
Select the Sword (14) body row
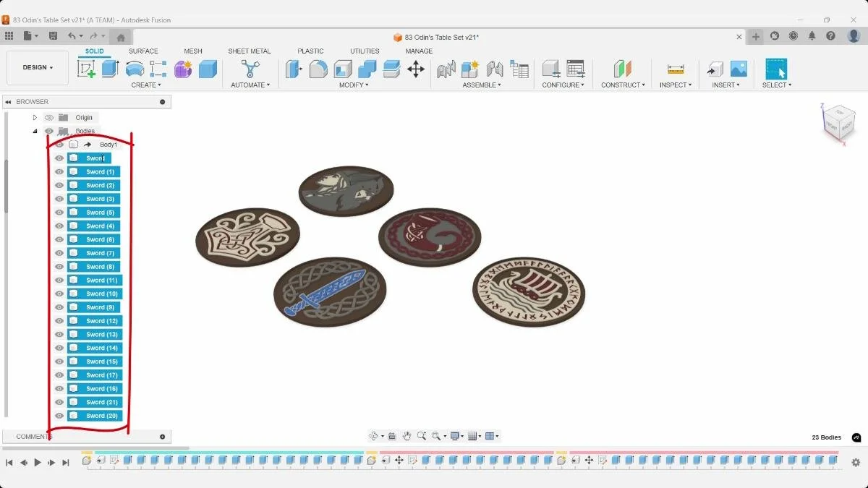95,348
